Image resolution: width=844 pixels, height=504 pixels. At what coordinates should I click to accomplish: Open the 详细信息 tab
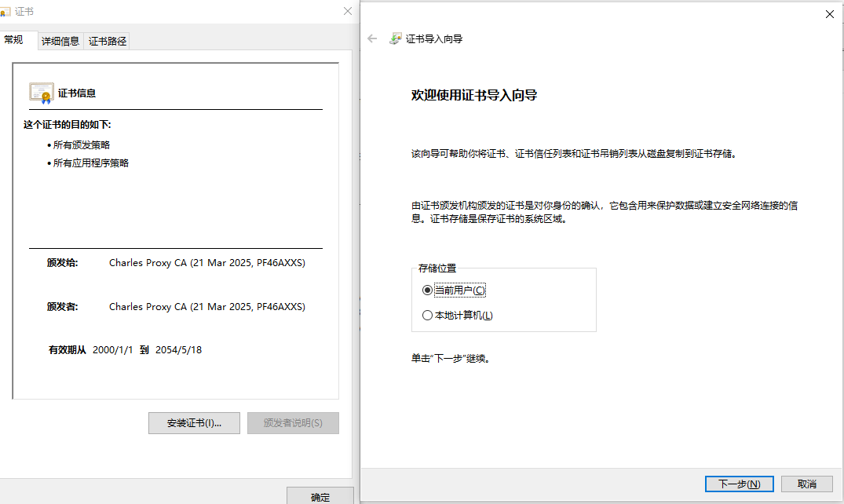click(60, 41)
